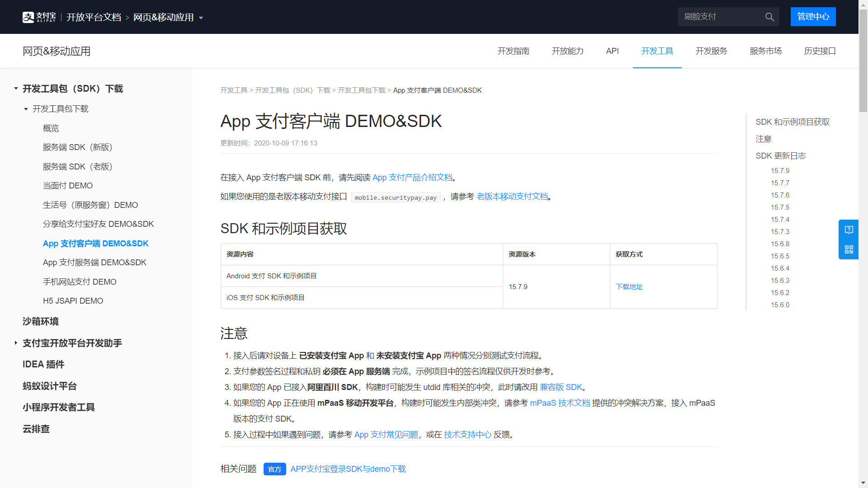The width and height of the screenshot is (868, 488).
Task: Open IDEA 插件 in the sidebar
Action: [x=43, y=364]
